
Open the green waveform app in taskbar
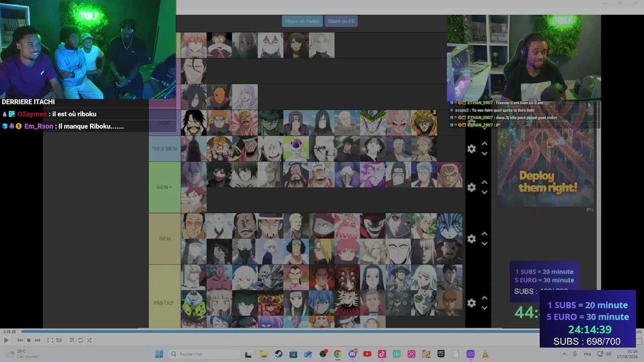[396, 354]
